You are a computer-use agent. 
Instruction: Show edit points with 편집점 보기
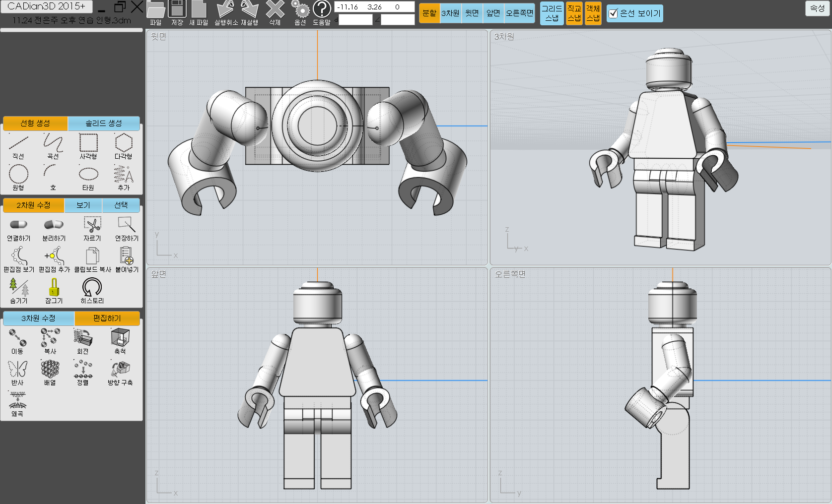[x=19, y=256]
